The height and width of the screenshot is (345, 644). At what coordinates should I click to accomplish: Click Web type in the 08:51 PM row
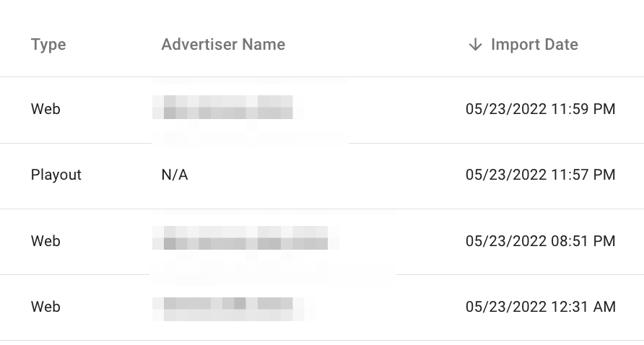pos(45,241)
